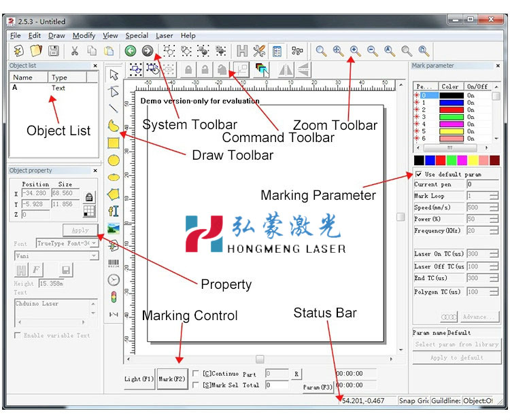Enable the [S]Mark Sel checkbox

(x=195, y=385)
